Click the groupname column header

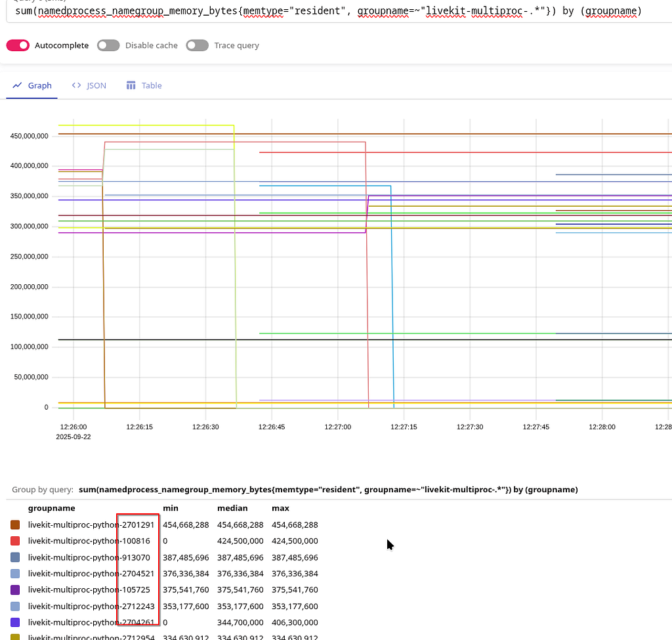tap(51, 508)
